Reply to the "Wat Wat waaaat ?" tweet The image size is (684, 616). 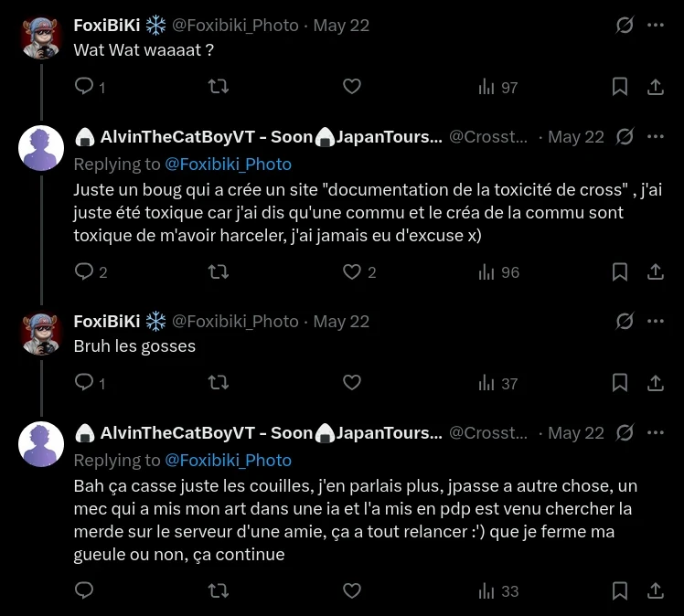point(84,87)
